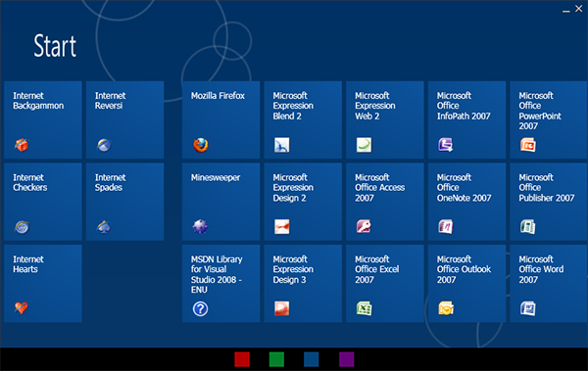
Task: Click the Office OneNote 2007 icon
Action: (x=446, y=226)
